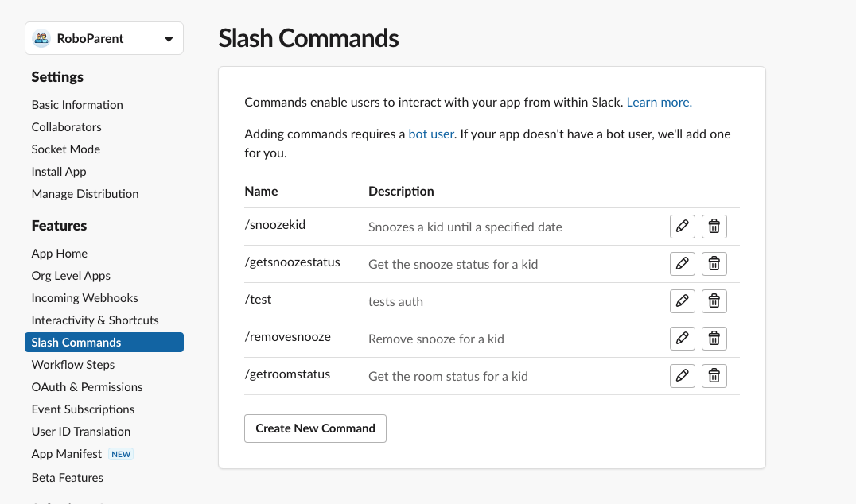
Task: Click Create New Command
Action: [x=315, y=428]
